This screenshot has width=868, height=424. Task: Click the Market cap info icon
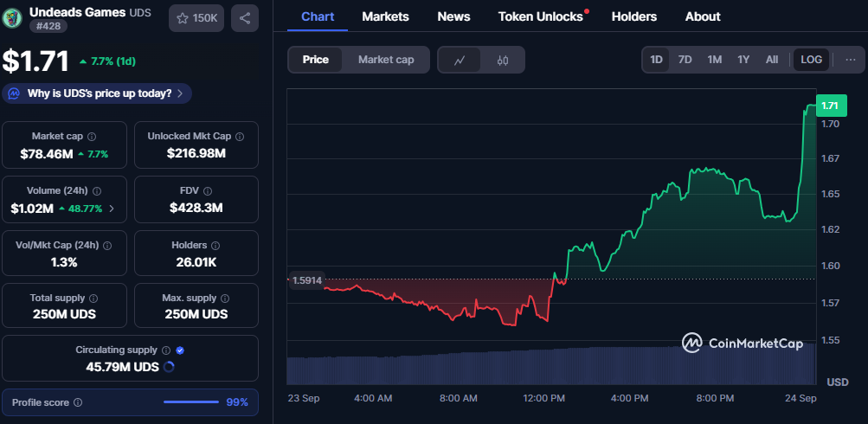tap(92, 137)
